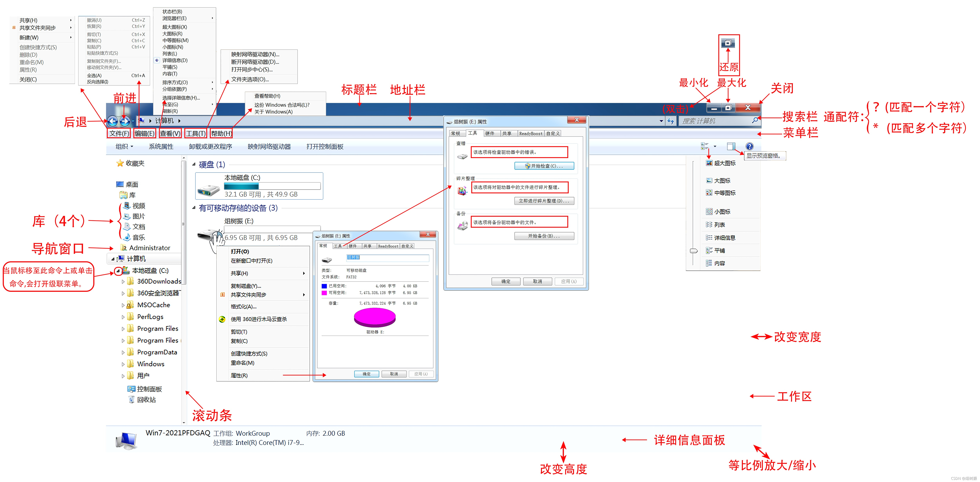
Task: Open Control Panel in navigation pane
Action: click(149, 389)
